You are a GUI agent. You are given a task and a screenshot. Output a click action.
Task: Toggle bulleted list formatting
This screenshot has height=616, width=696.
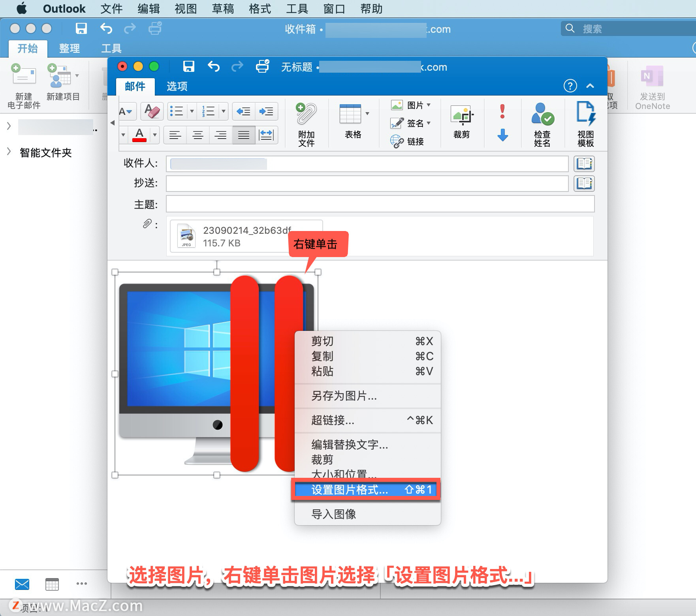(177, 111)
